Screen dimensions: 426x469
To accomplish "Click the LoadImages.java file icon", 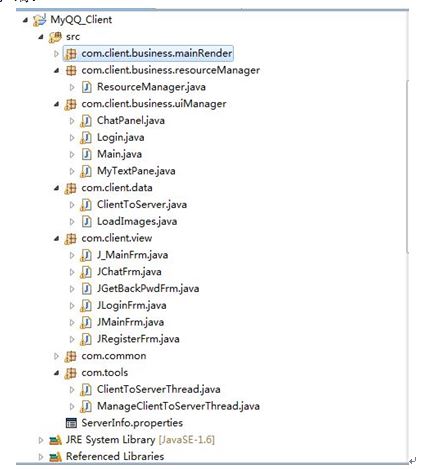I will point(86,222).
